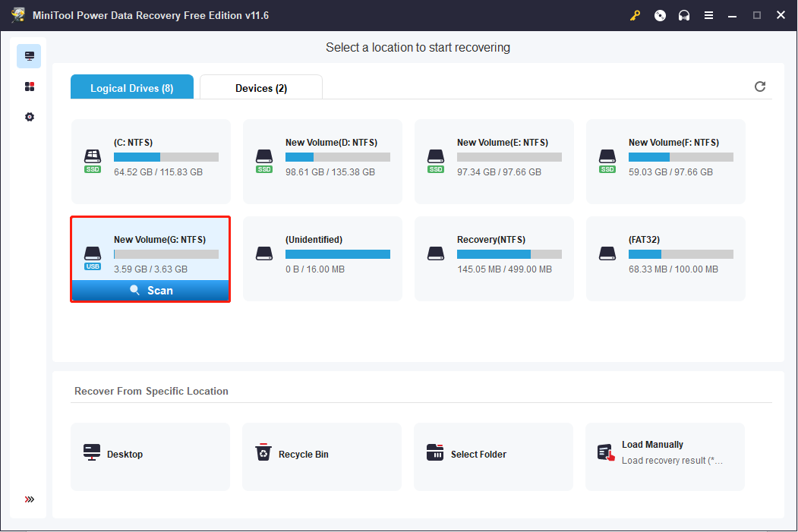Click the Scan button on New Volume G
The image size is (798, 532).
click(150, 290)
